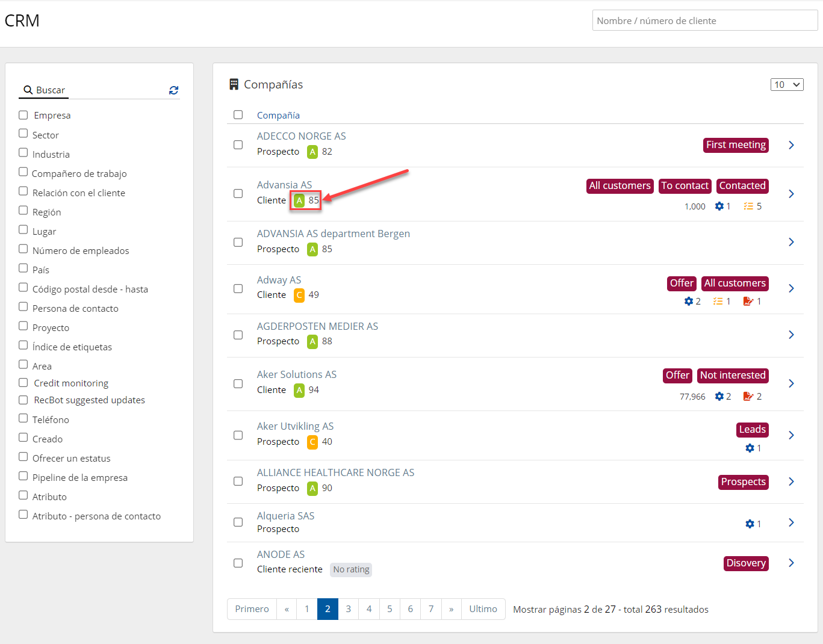This screenshot has width=823, height=644.
Task: Expand the ANODE AS row chevron
Action: 791,563
